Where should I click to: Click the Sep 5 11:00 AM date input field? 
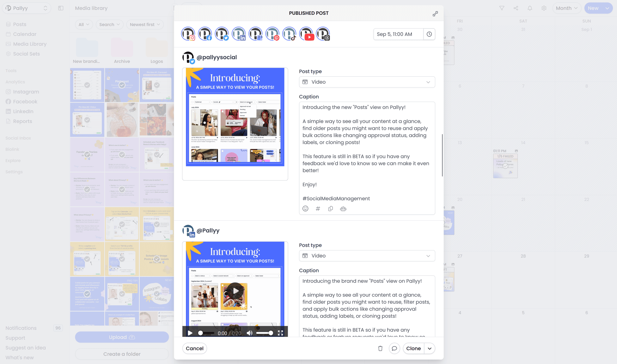click(398, 34)
